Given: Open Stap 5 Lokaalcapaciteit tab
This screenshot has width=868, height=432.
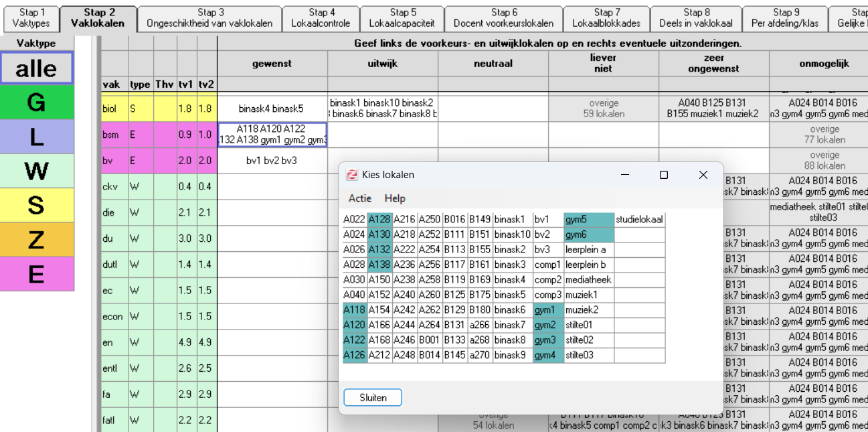Looking at the screenshot, I should [402, 18].
